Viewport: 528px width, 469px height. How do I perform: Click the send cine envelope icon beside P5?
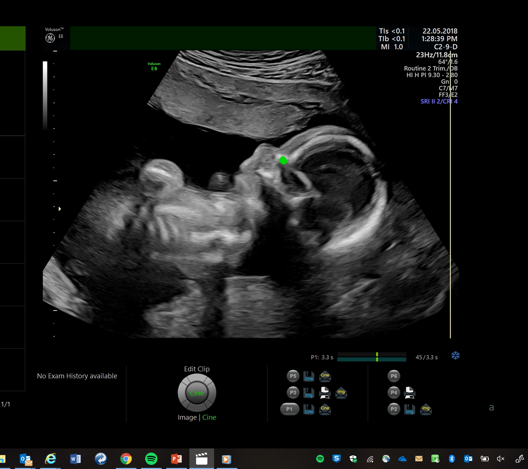point(325,376)
